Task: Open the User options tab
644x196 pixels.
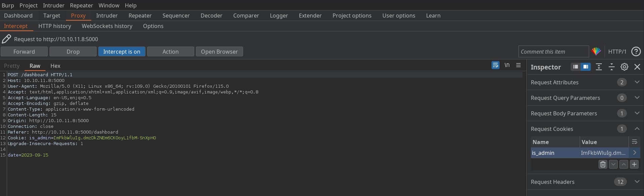Action: (399, 16)
